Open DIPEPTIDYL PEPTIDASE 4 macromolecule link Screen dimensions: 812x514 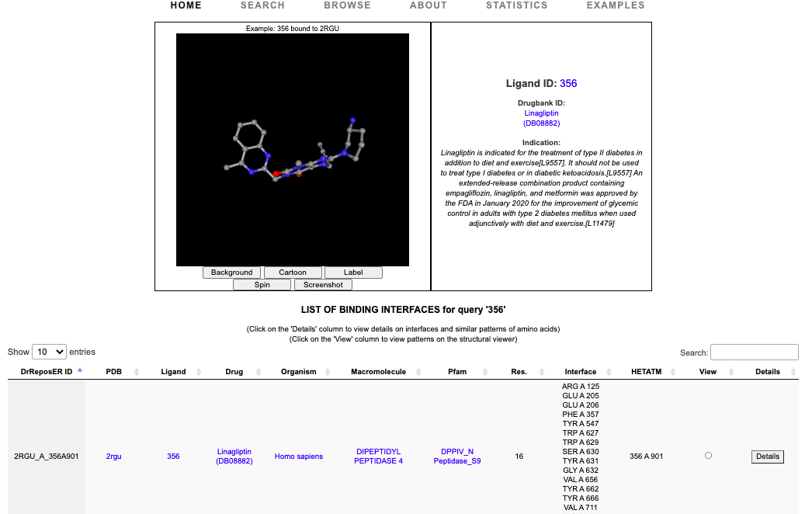[x=379, y=457]
